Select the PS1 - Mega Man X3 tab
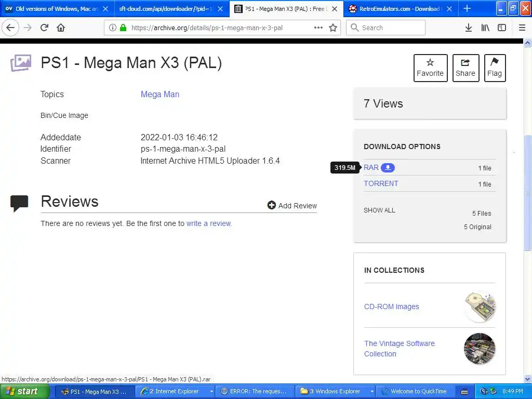This screenshot has width=532, height=399. coord(285,9)
